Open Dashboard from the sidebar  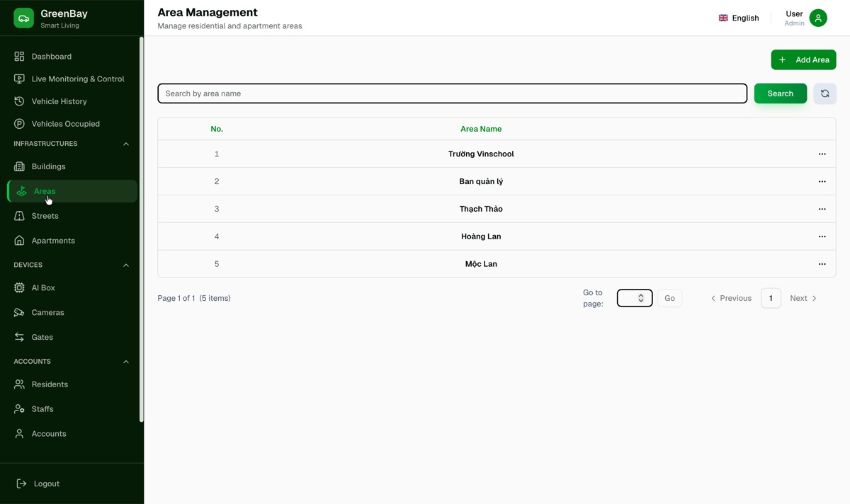point(72,56)
